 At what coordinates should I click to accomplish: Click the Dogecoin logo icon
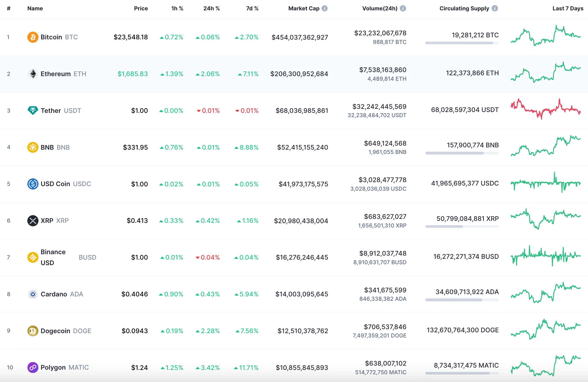(x=33, y=331)
